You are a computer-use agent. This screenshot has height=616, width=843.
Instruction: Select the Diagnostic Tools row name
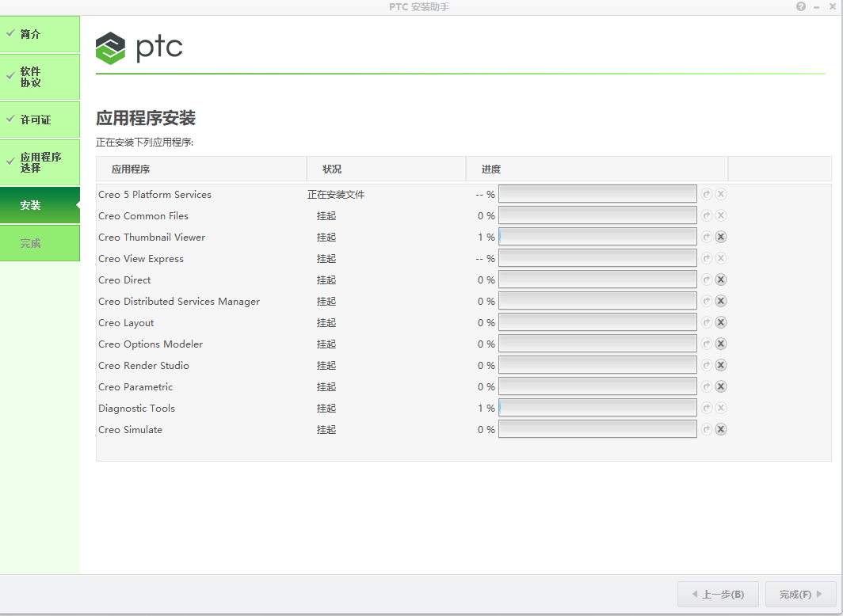[x=136, y=409]
